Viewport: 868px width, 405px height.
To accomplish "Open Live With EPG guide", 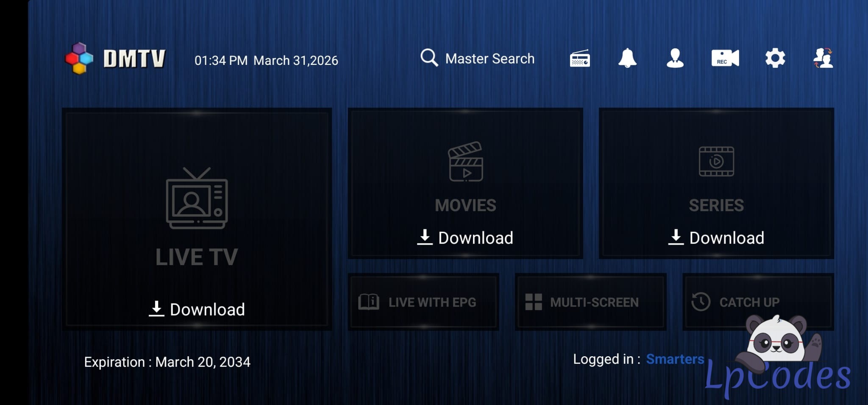I will [423, 302].
